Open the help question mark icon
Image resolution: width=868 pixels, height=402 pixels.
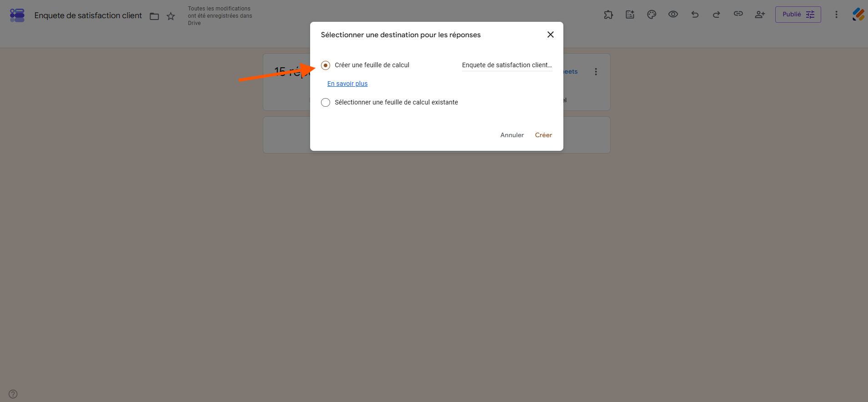[x=13, y=394]
